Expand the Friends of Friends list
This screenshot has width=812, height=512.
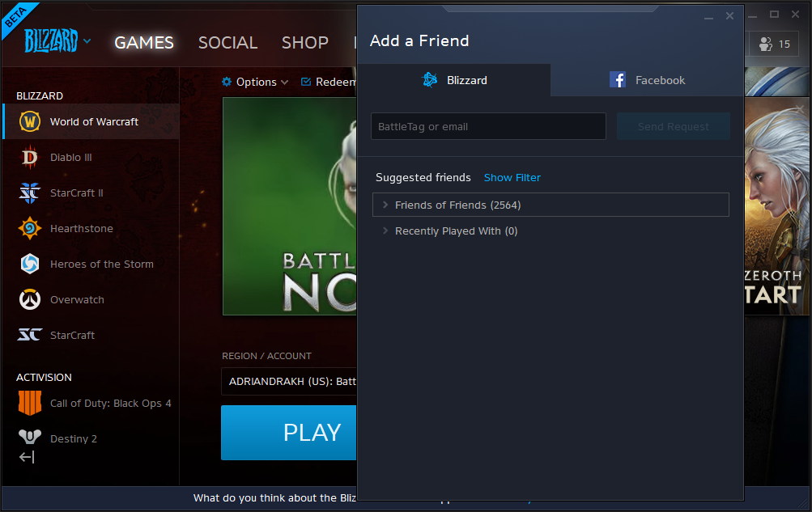coord(551,205)
